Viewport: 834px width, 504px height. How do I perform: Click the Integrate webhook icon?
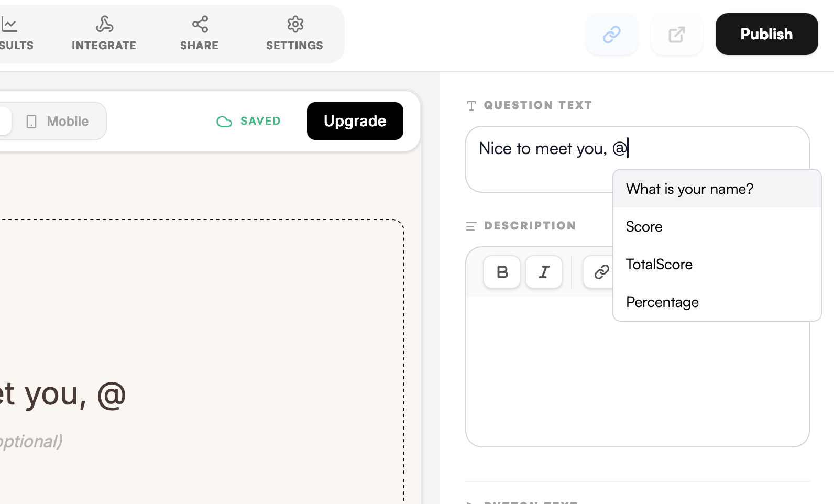104,24
